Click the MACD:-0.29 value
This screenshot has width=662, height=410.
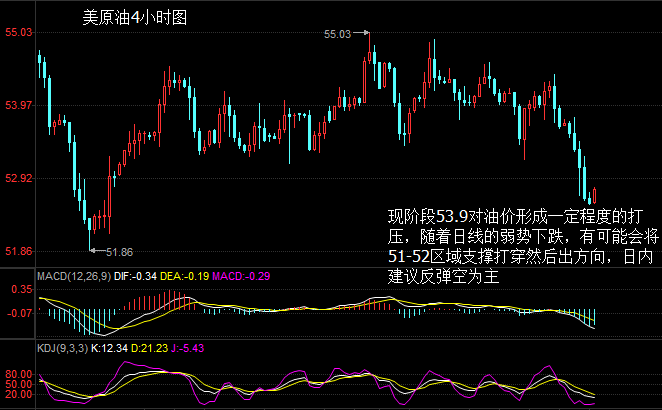(x=241, y=276)
